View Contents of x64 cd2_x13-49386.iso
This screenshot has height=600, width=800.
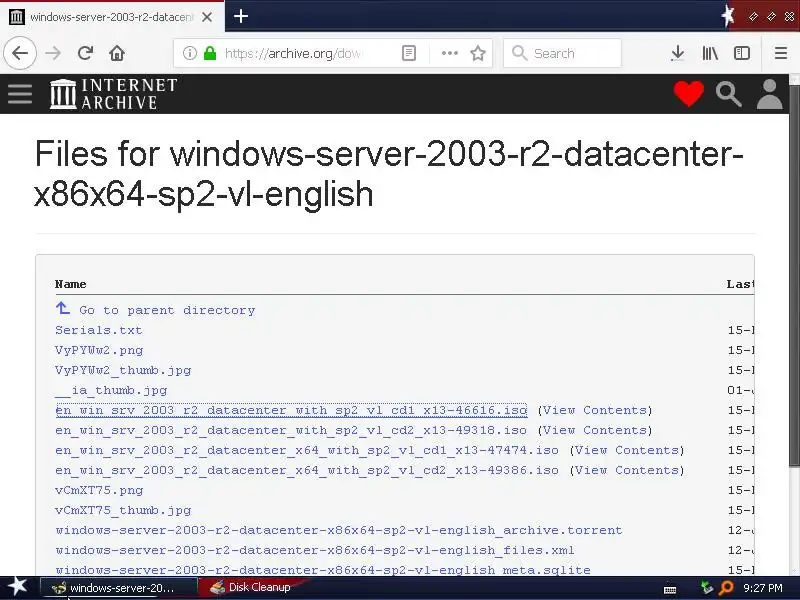628,470
